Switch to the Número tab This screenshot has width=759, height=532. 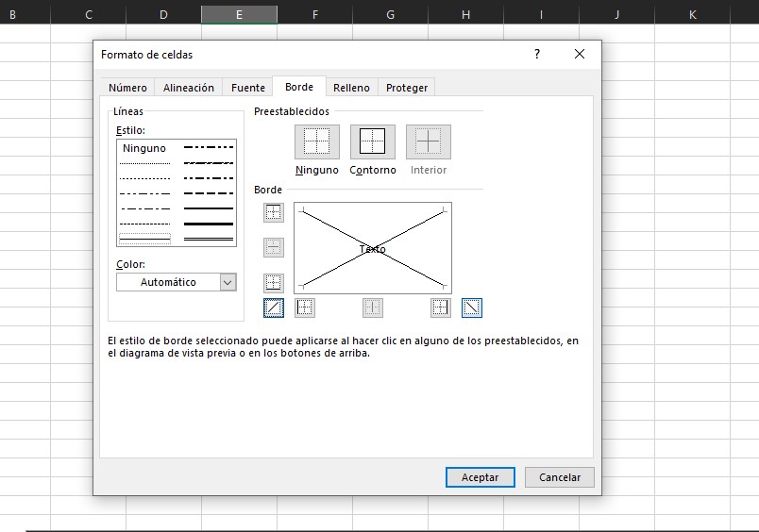point(127,88)
